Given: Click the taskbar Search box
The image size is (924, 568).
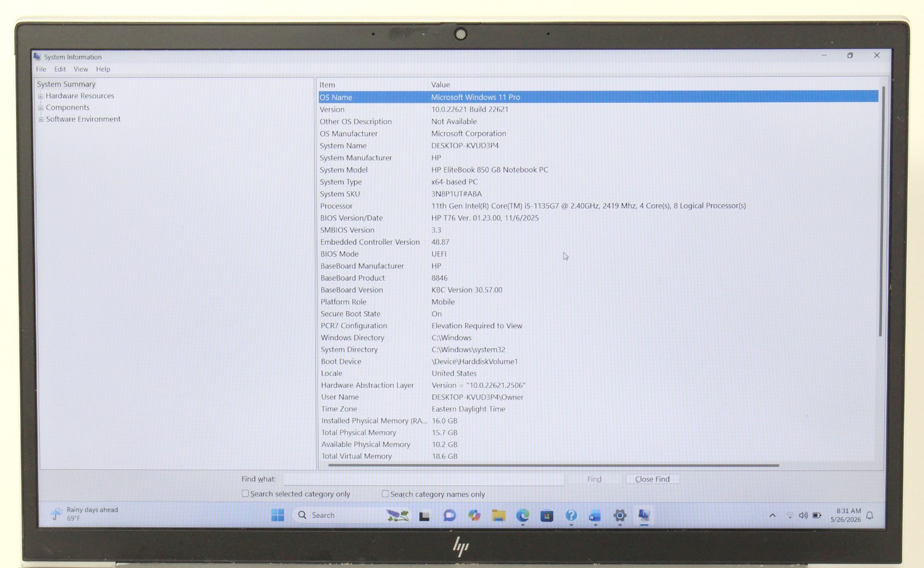Looking at the screenshot, I should 352,515.
